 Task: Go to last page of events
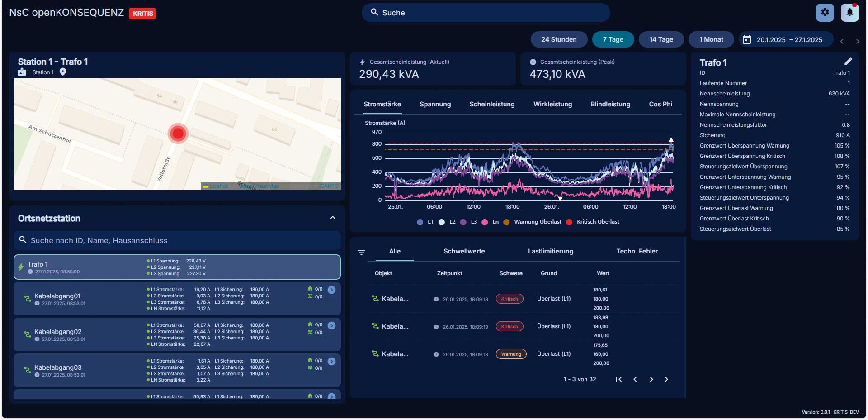667,379
